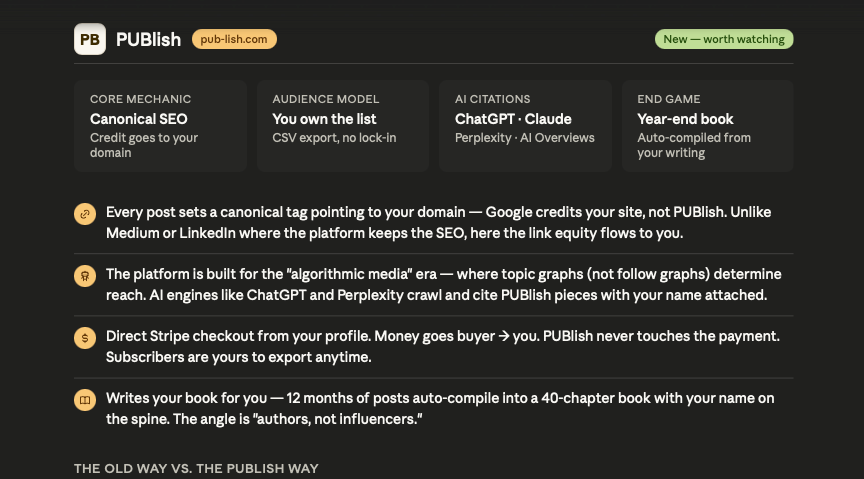
Task: Click 'END GAME' label
Action: tap(669, 99)
